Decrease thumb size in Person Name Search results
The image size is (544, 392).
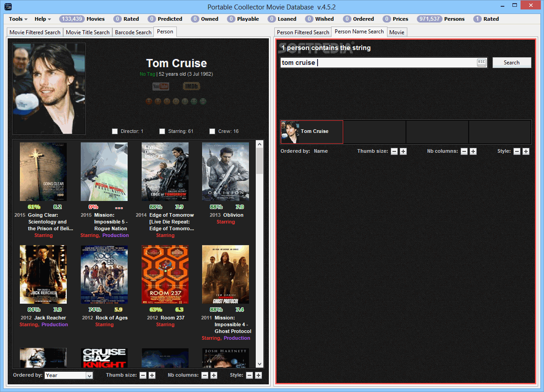394,151
